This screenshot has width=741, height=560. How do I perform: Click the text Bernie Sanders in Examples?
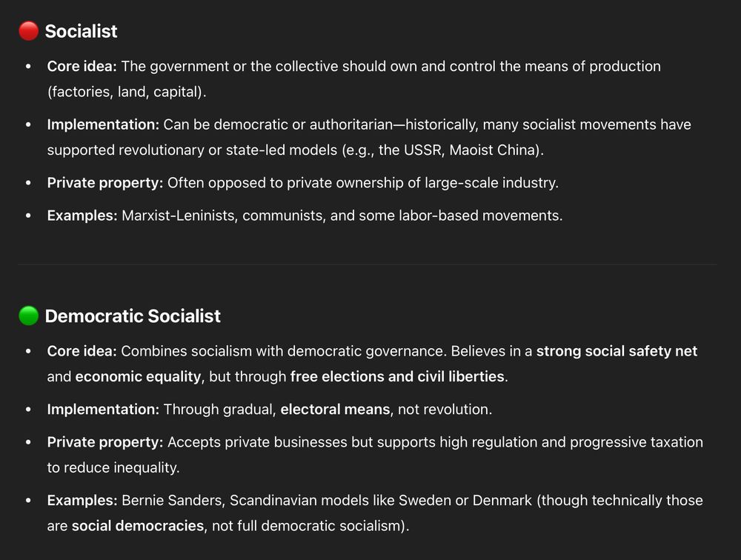pyautogui.click(x=172, y=501)
